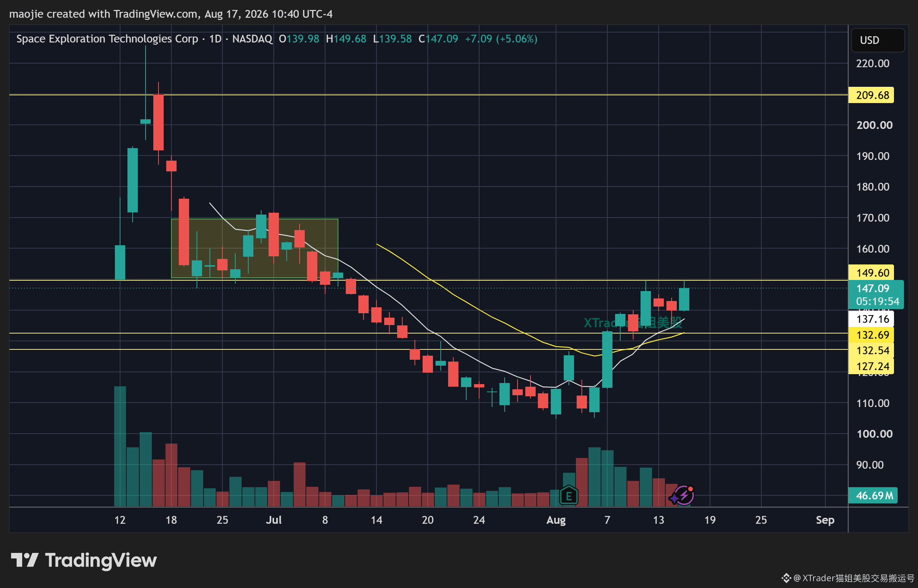Click the 170.00 price axis label

[873, 218]
